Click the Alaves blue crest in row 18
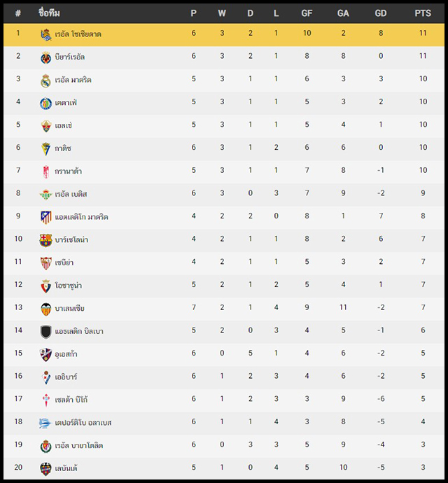 coord(45,423)
